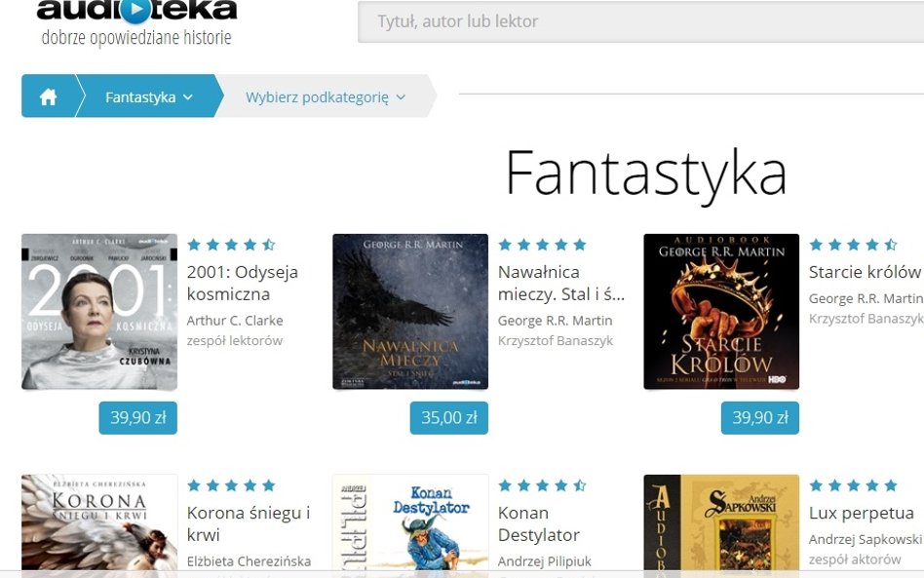Click star rating for Lux perpetua
Screen dimensions: 924x578
click(853, 485)
